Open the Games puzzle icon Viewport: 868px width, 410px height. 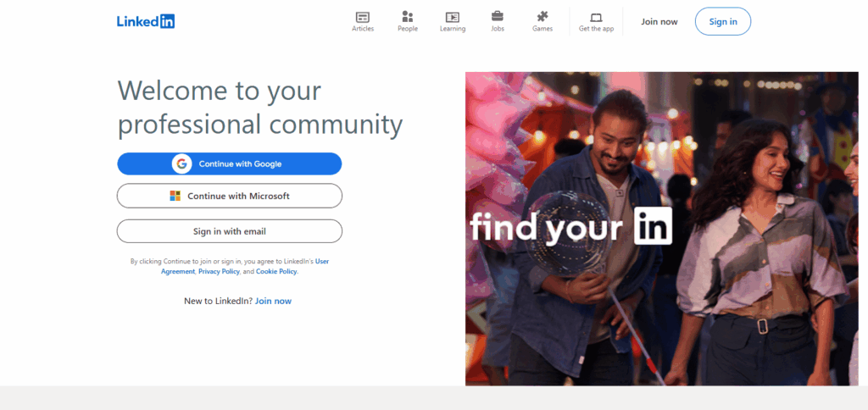(542, 17)
